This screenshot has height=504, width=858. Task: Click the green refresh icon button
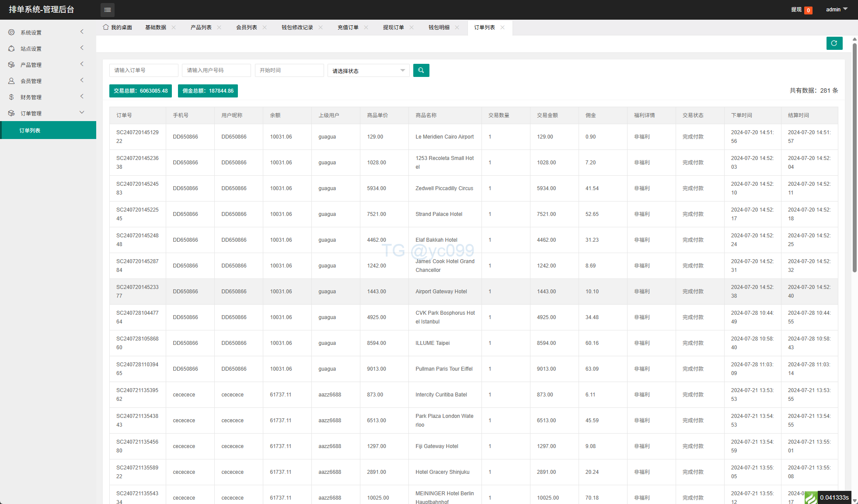[834, 43]
